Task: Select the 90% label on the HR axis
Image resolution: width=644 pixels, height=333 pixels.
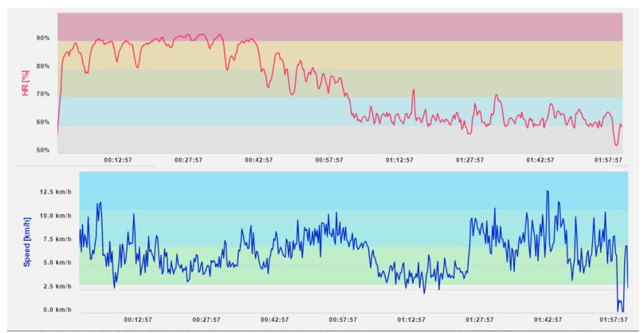Action: pos(42,38)
